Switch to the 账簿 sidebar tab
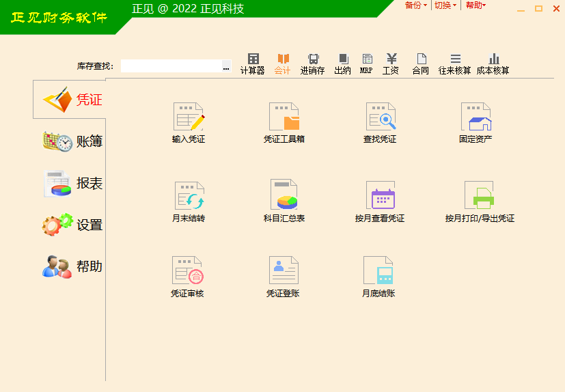Screen dimensions: 565x392 [x=72, y=141]
